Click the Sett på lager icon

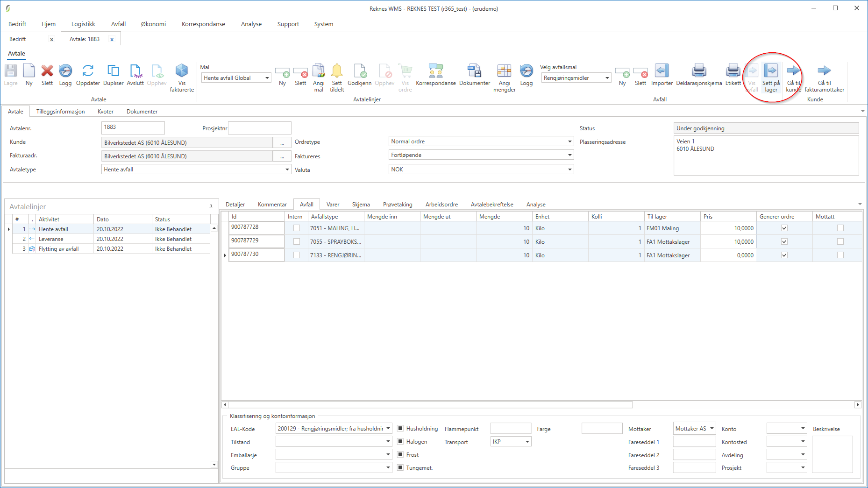point(771,78)
